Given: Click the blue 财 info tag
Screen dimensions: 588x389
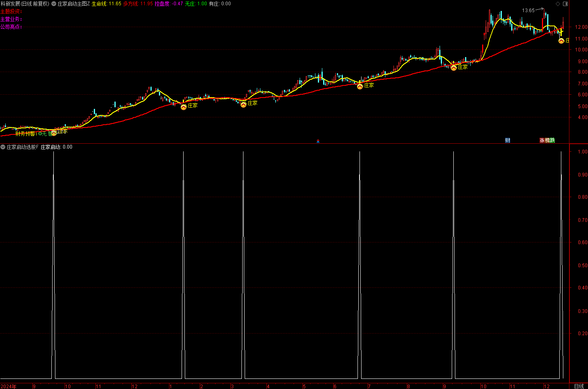Looking at the screenshot, I should (x=508, y=140).
